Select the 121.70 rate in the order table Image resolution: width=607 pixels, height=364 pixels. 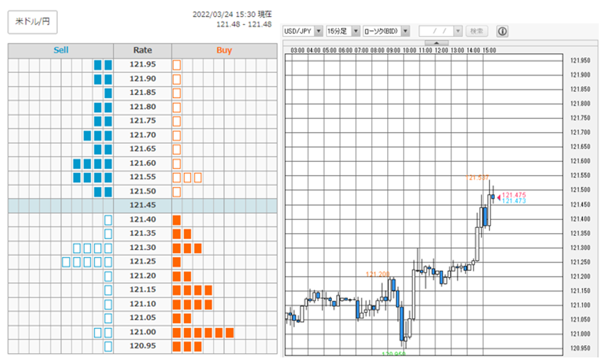tap(143, 135)
